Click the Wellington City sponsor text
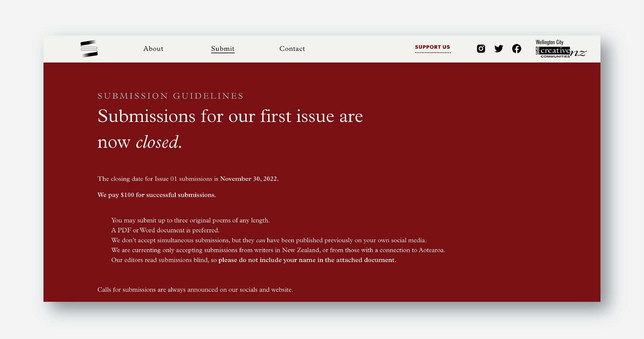The height and width of the screenshot is (339, 644). click(549, 42)
